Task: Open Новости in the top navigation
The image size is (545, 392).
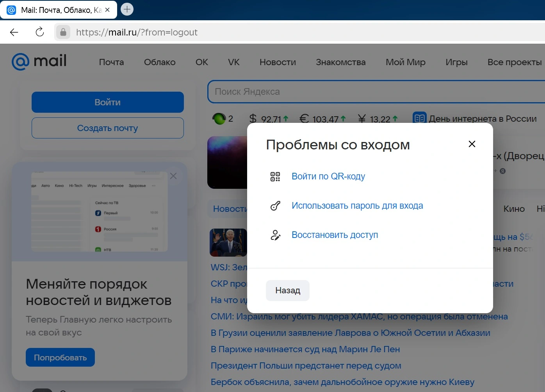Action: (278, 62)
